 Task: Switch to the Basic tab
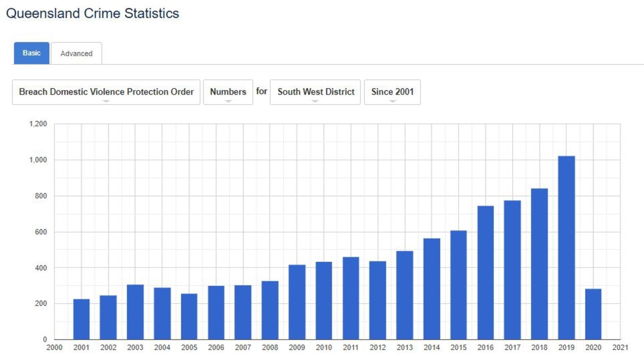pyautogui.click(x=31, y=53)
